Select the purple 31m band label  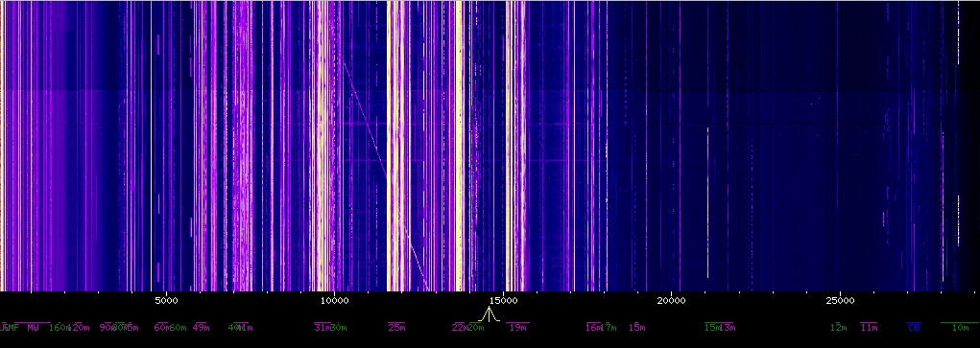pyautogui.click(x=322, y=327)
